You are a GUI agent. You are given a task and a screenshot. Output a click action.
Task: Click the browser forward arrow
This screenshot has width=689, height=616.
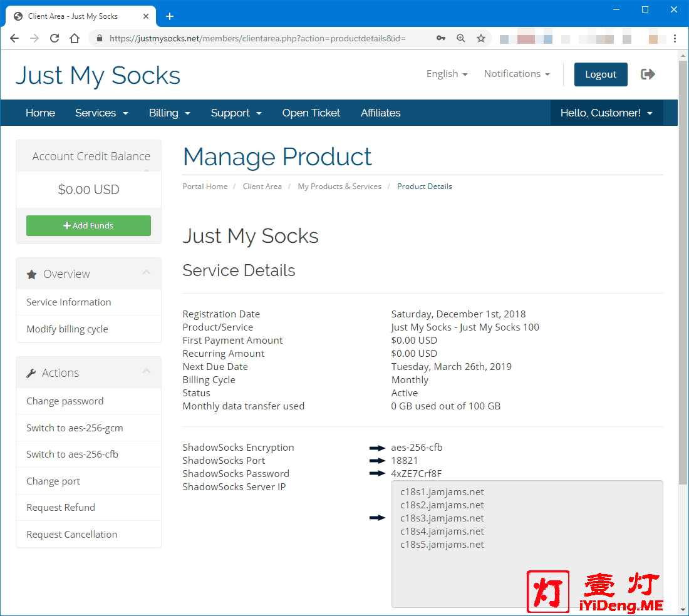(34, 38)
